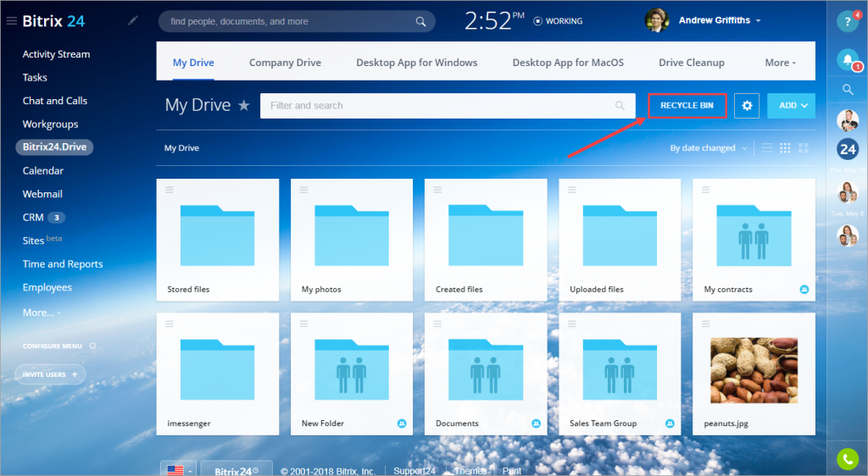Viewport: 868px width, 476px height.
Task: Open CRM in sidebar
Action: (x=33, y=218)
